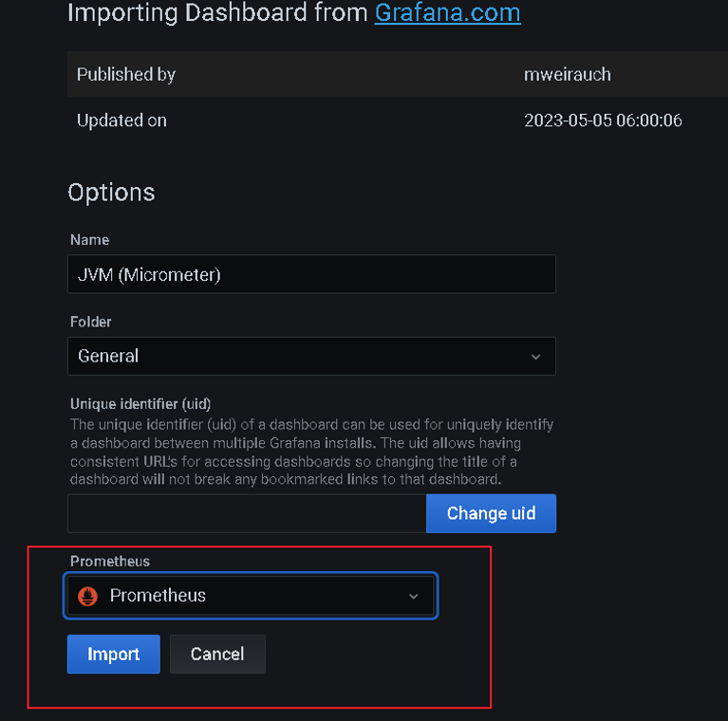
Task: Open the Folder dropdown showing General
Action: tap(310, 357)
